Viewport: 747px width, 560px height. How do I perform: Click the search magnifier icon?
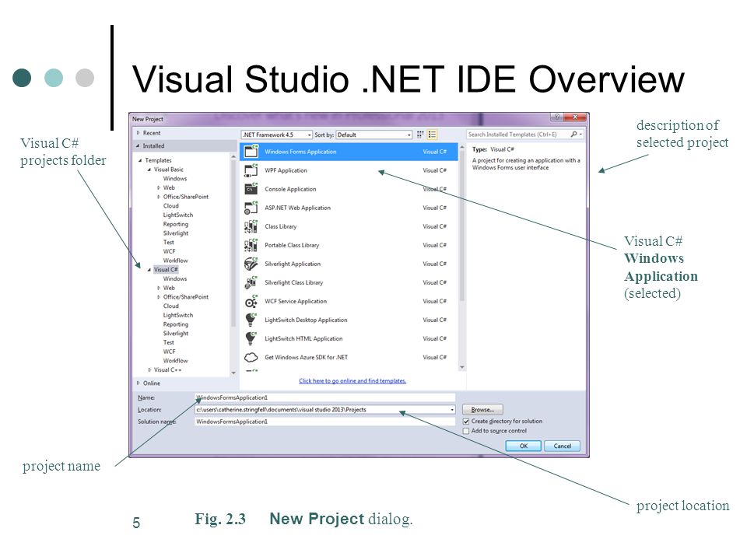point(574,135)
